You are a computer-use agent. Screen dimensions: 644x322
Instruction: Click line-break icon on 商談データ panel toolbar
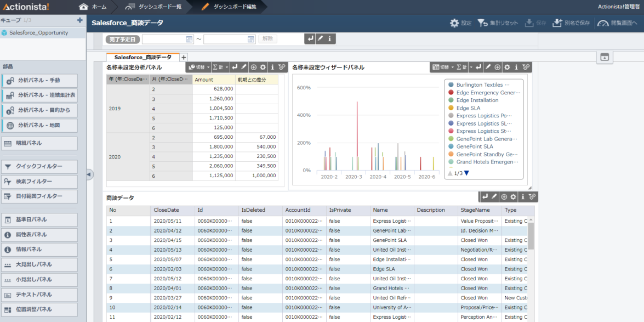tap(485, 197)
